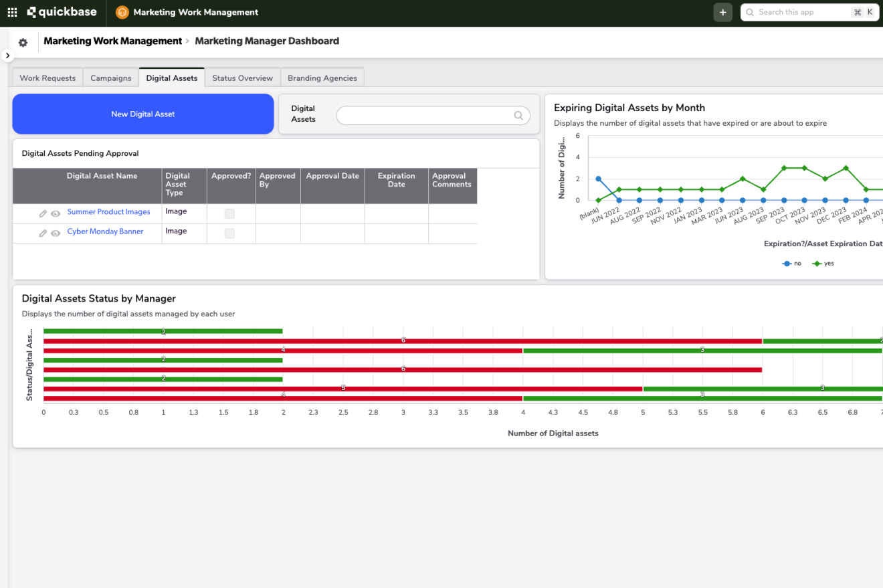Screen dimensions: 883x588
Task: Check Approved box for Cyber Monday Banner
Action: (229, 233)
